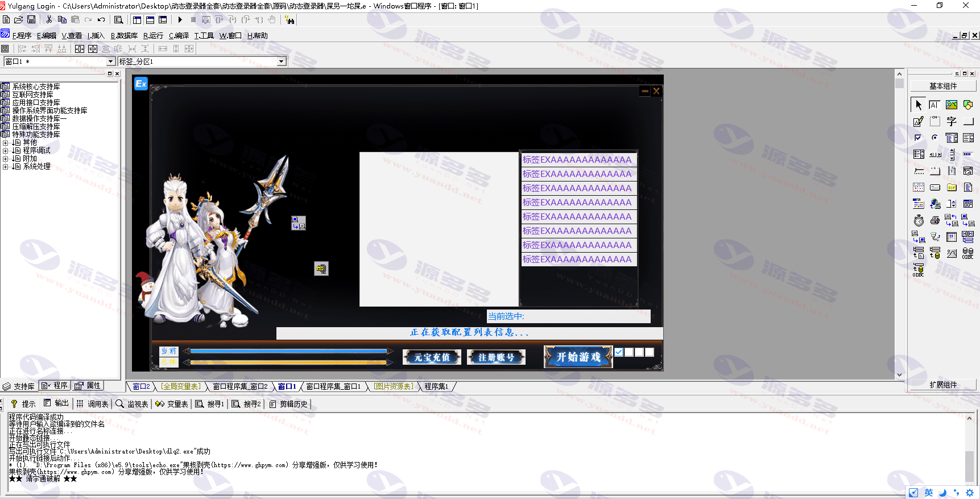Toggle the output panel layout toolbar button
980x499 pixels.
tap(150, 20)
